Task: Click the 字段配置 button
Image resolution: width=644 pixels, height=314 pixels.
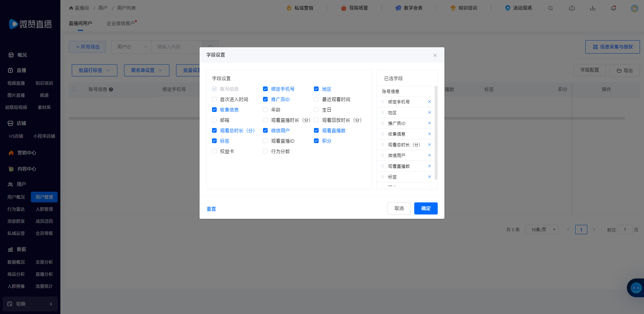Action: pyautogui.click(x=590, y=70)
